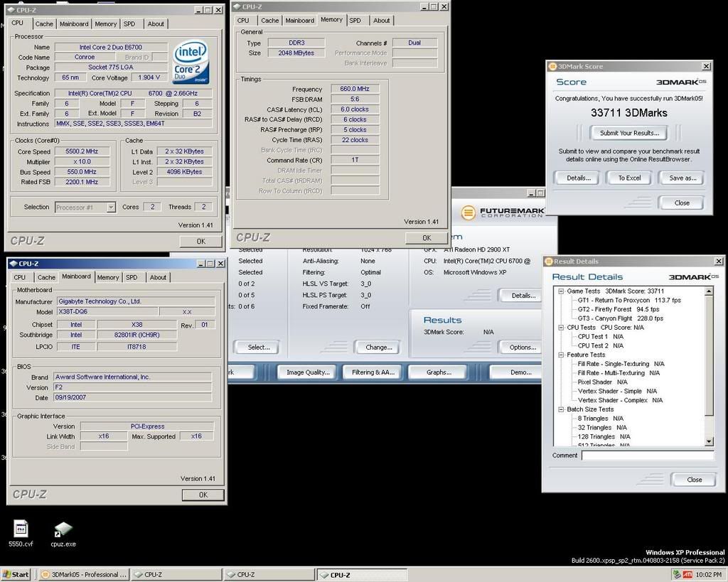Click the To Excel button
The height and width of the screenshot is (582, 728).
(x=628, y=178)
